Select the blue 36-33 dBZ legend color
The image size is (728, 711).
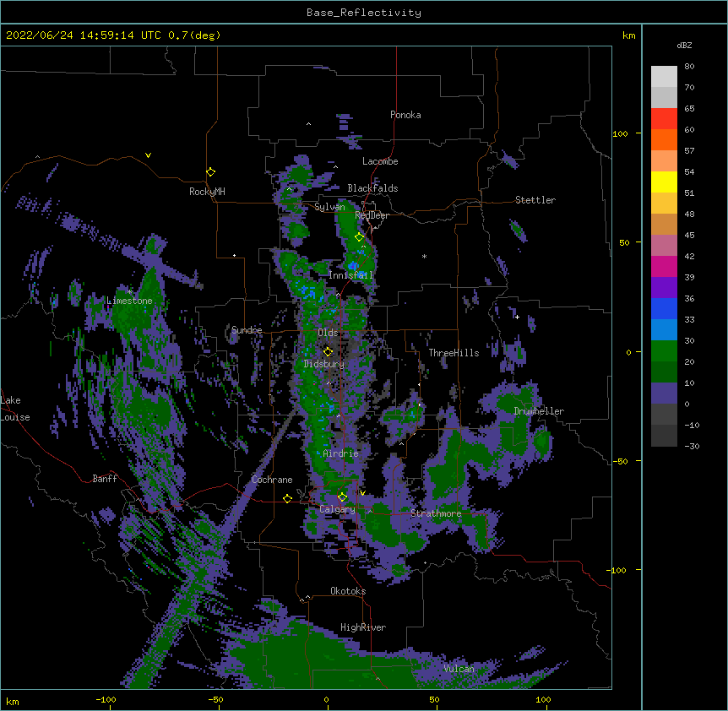pyautogui.click(x=664, y=308)
